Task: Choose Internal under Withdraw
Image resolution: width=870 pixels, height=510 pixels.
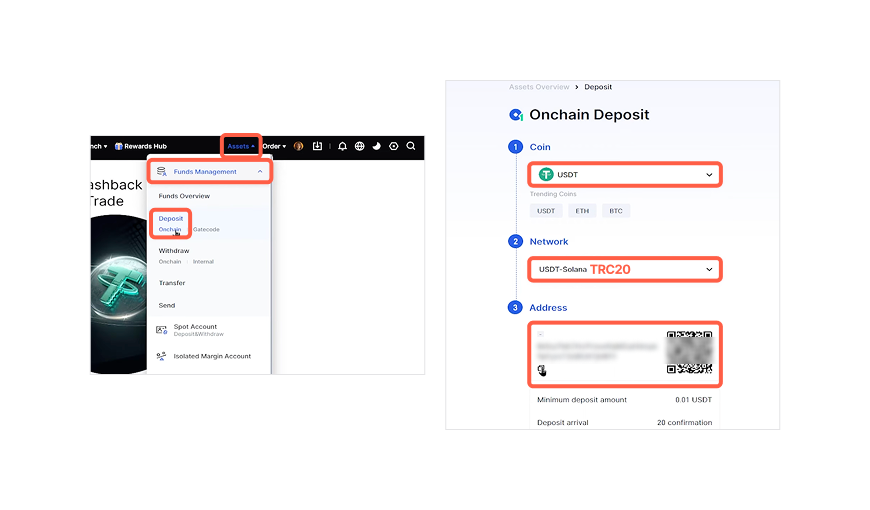Action: [x=203, y=261]
